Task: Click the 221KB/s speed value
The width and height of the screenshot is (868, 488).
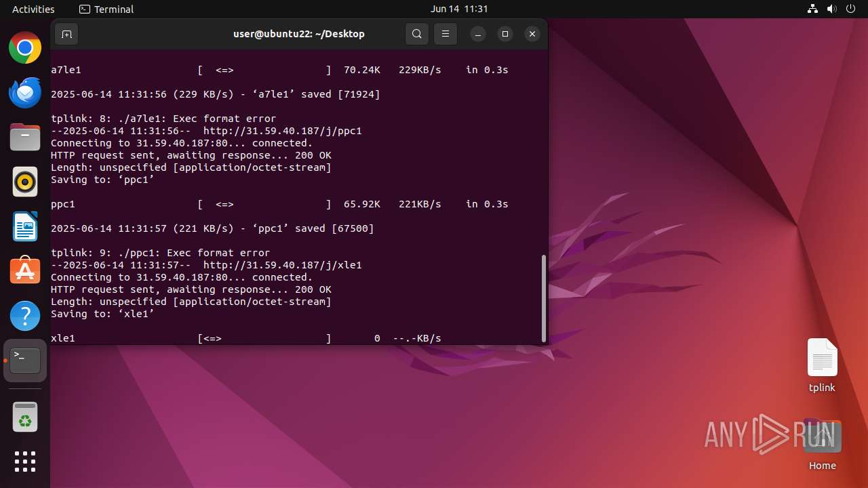Action: [420, 204]
